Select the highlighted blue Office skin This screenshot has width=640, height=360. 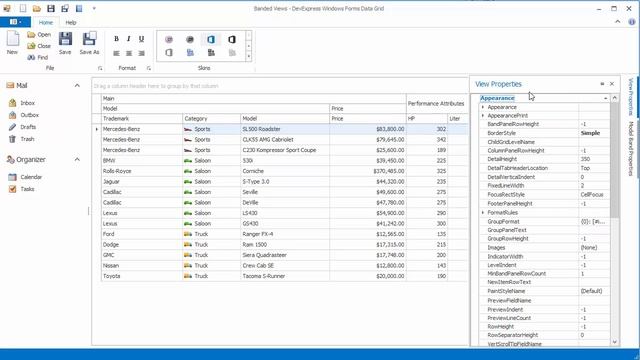point(211,40)
